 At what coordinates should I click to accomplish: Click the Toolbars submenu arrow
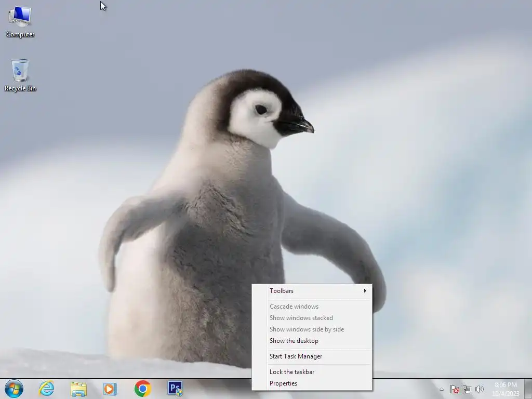[365, 291]
